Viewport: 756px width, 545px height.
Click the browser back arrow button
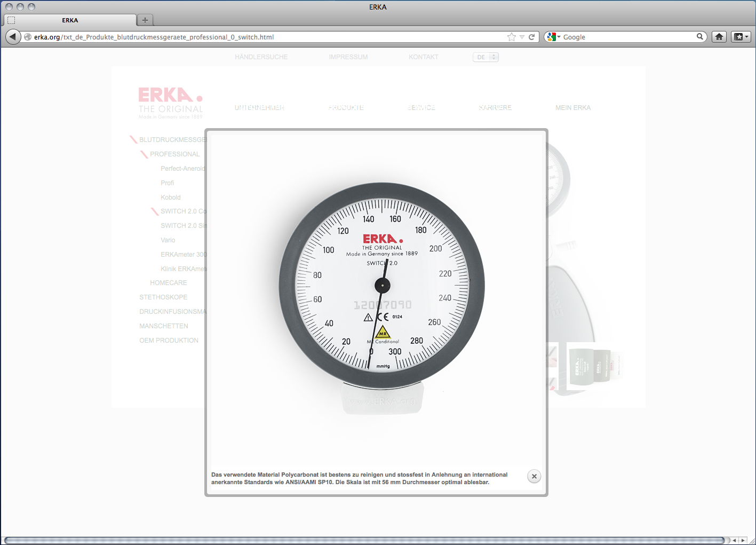pyautogui.click(x=13, y=37)
